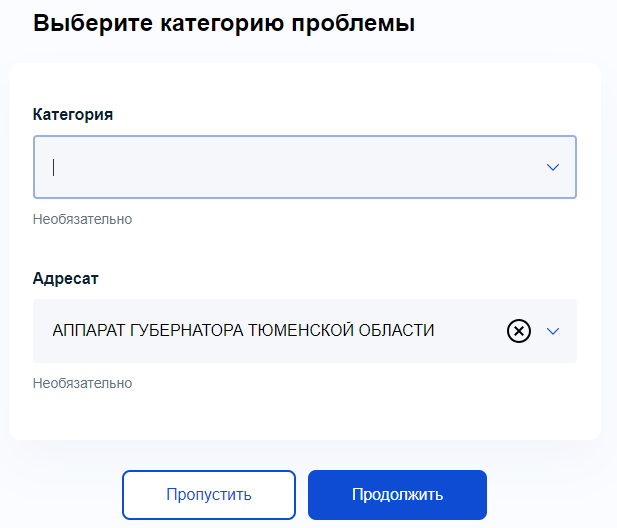Click the Категория field label
Viewport: 617px width, 528px height.
(x=73, y=114)
